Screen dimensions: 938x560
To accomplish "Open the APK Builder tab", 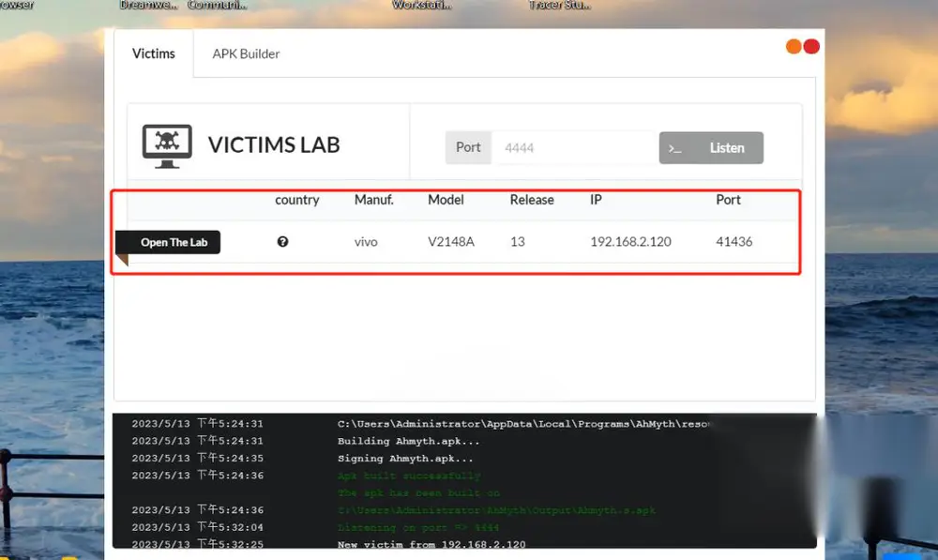I will point(246,53).
